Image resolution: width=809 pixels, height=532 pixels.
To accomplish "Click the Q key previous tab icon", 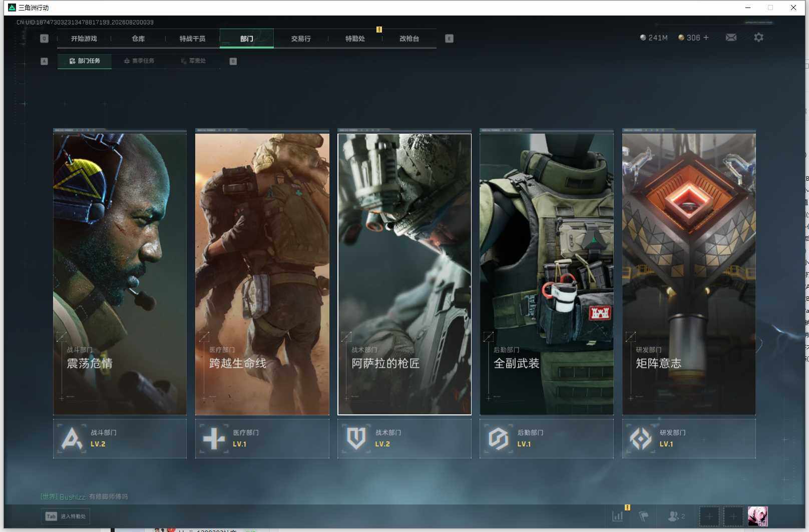I will tap(44, 39).
